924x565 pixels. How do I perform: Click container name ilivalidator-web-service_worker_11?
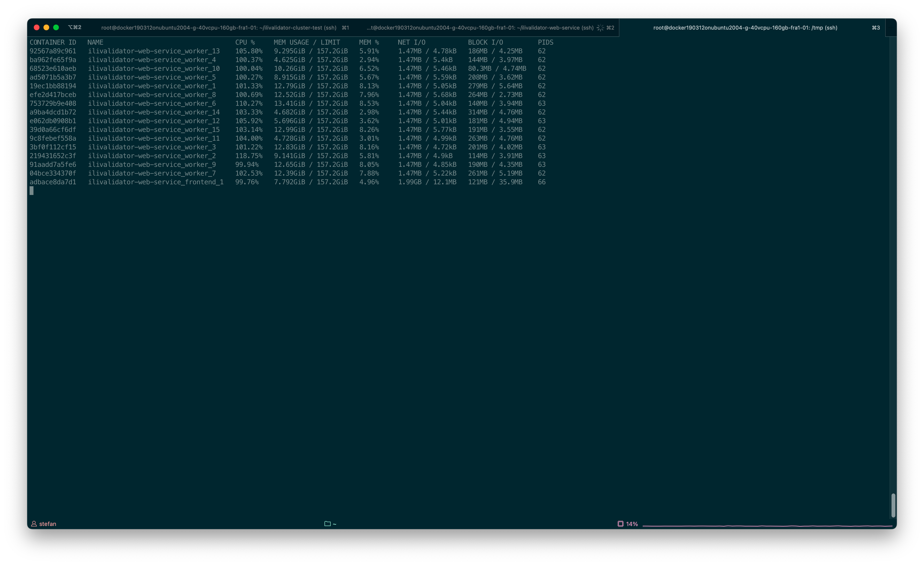(x=154, y=138)
